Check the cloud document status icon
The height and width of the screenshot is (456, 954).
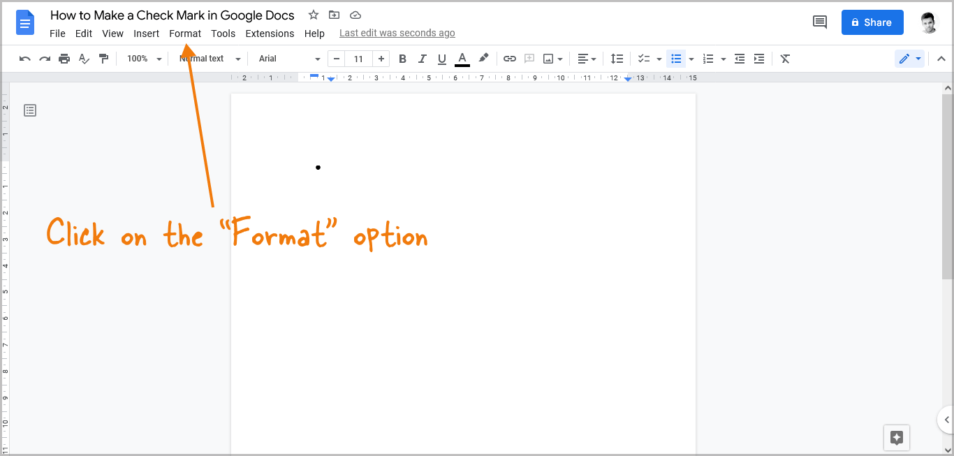[355, 15]
